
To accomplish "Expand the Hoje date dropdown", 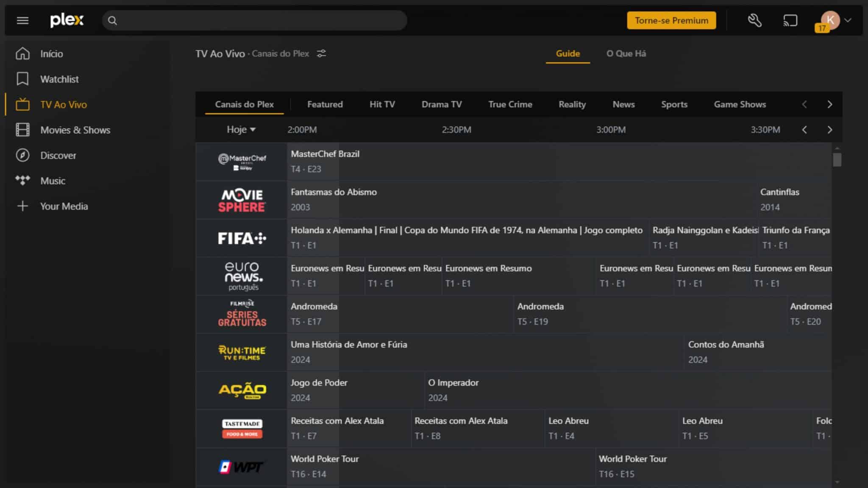I will (240, 130).
